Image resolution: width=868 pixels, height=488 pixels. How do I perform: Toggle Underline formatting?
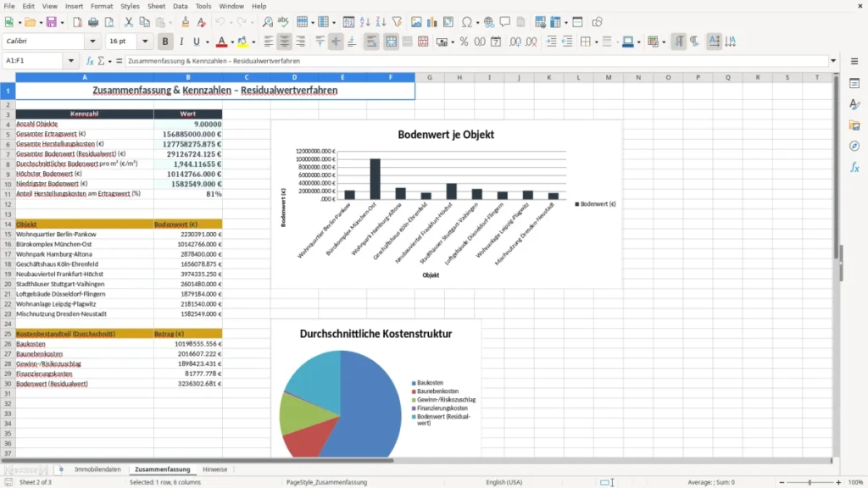196,42
